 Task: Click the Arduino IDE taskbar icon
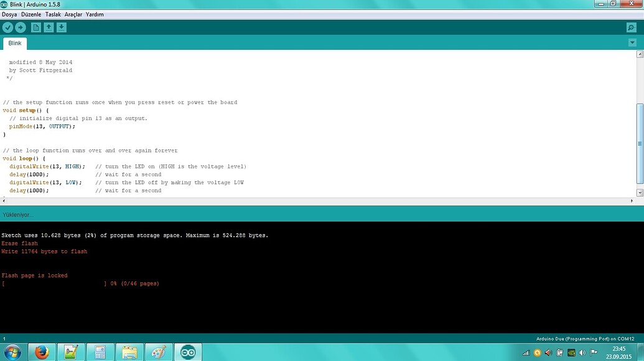(187, 352)
